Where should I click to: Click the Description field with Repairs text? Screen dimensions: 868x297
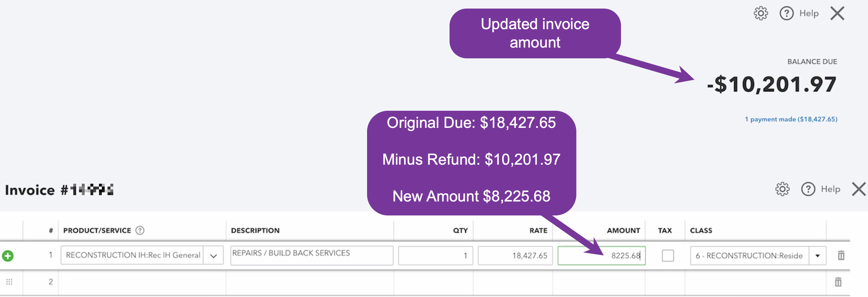pyautogui.click(x=311, y=255)
